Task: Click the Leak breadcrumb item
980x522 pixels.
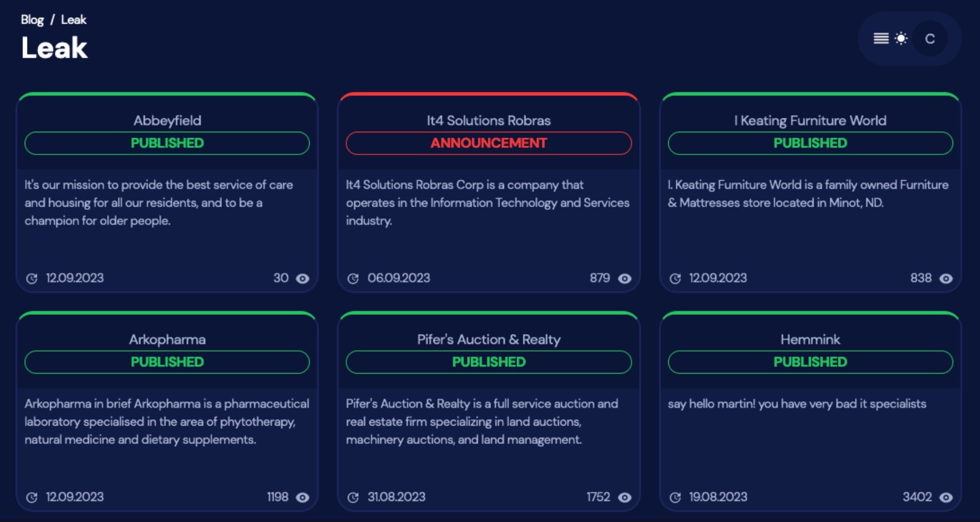Action: click(74, 20)
